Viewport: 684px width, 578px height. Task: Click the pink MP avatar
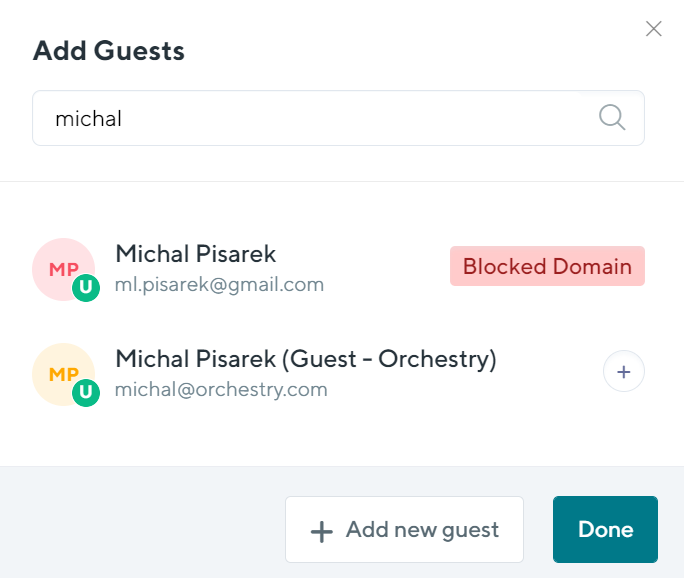(x=64, y=269)
